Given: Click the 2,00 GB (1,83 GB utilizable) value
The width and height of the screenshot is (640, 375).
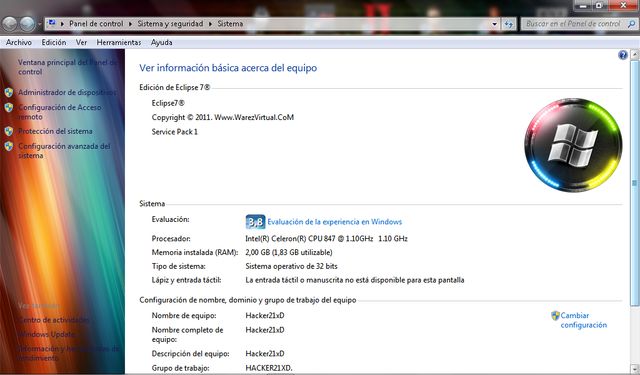Looking at the screenshot, I should 289,253.
